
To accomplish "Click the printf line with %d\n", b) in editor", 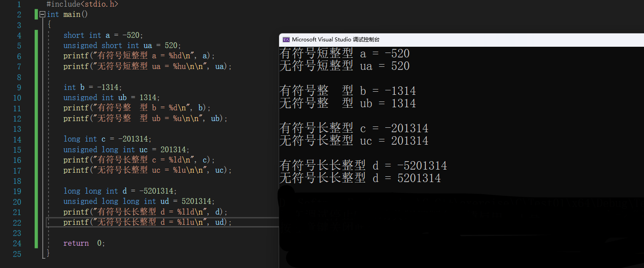I will pos(137,108).
